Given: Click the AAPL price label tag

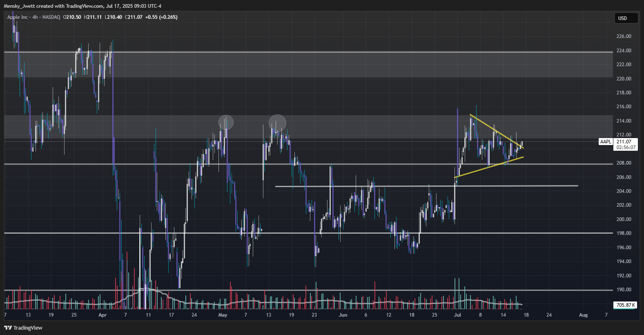Looking at the screenshot, I should (x=606, y=142).
